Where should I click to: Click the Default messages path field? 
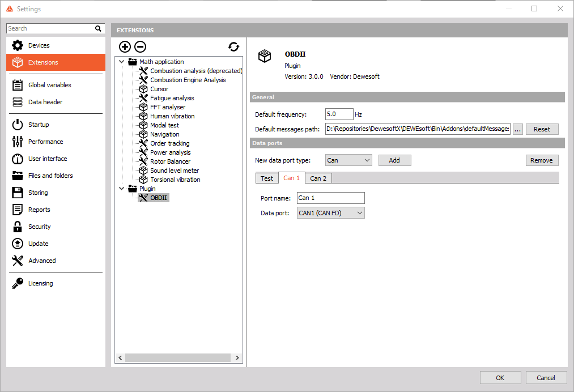coord(418,129)
